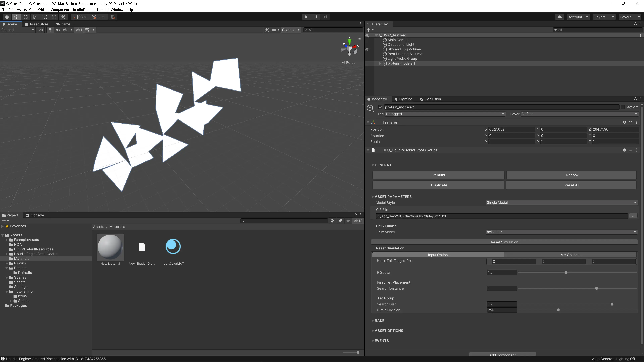Step one frame forward
This screenshot has width=644, height=362.
tap(325, 17)
